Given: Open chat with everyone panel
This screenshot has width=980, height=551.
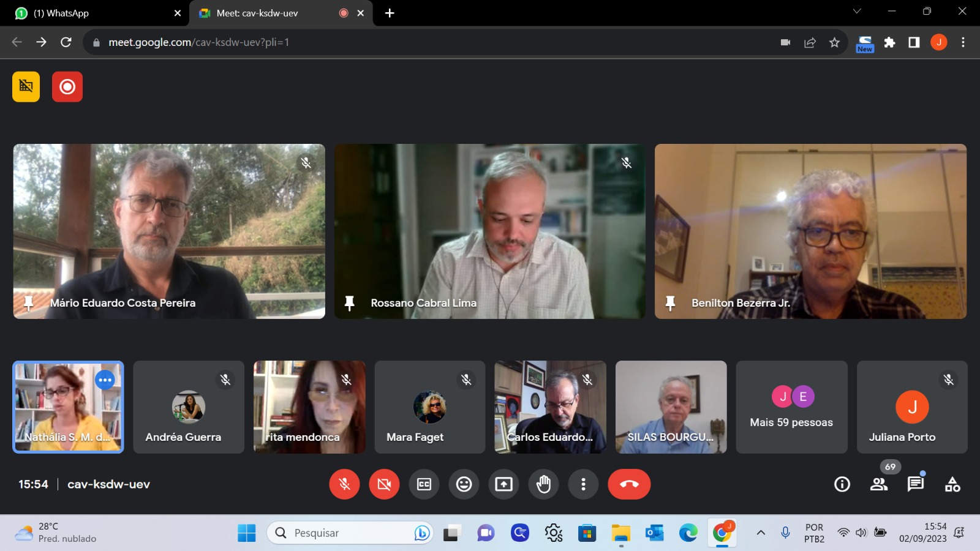Looking at the screenshot, I should 916,484.
